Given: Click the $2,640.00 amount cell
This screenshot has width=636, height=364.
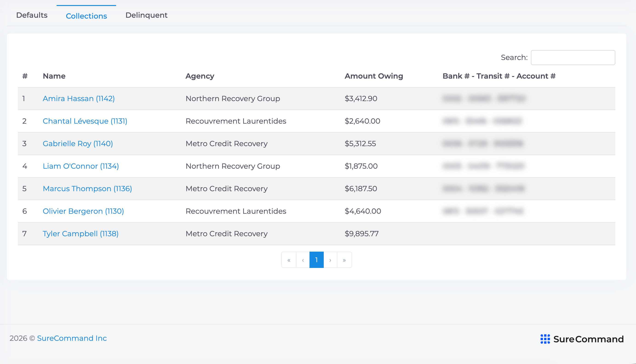Looking at the screenshot, I should coord(362,121).
